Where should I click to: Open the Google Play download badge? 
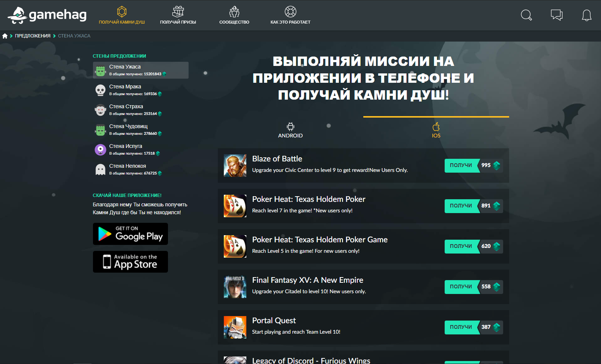(130, 234)
